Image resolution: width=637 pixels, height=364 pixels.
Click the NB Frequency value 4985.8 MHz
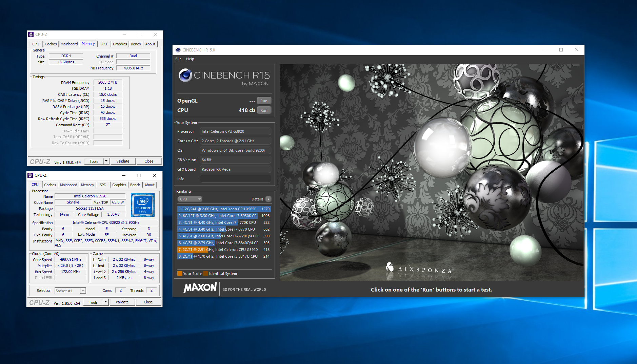point(133,68)
